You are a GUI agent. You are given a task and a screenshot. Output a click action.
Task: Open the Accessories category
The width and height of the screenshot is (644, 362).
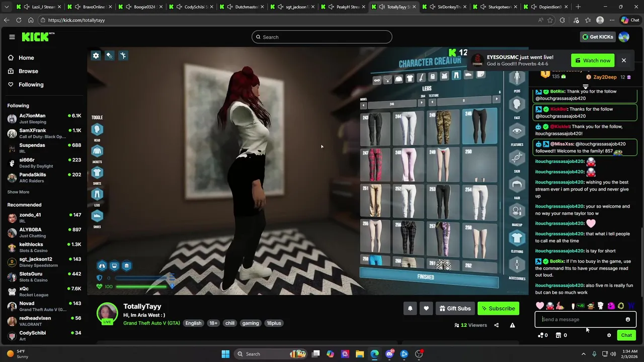[x=517, y=265]
